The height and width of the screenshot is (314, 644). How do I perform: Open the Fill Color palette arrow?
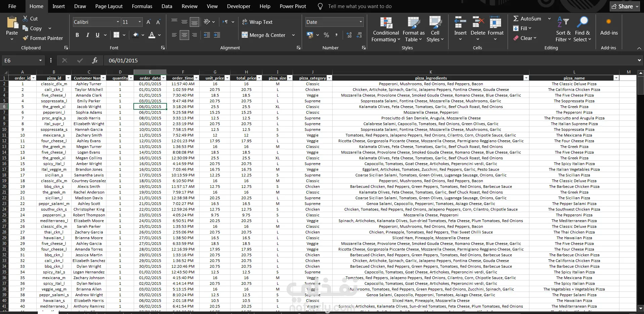coord(143,35)
